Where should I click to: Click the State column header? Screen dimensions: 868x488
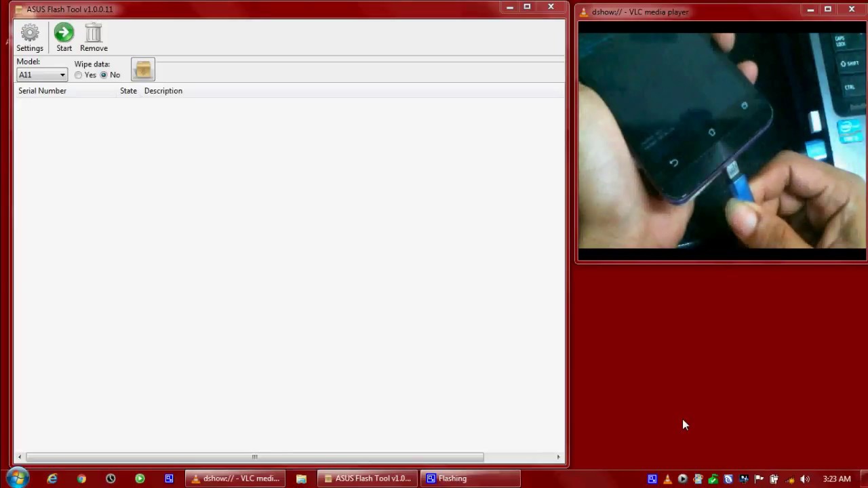128,91
